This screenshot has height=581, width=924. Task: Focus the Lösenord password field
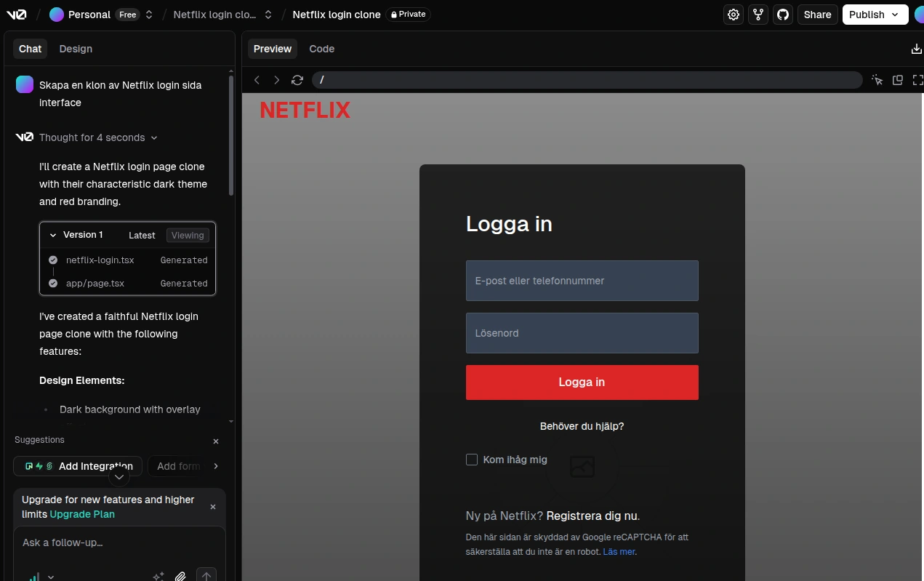pyautogui.click(x=582, y=333)
